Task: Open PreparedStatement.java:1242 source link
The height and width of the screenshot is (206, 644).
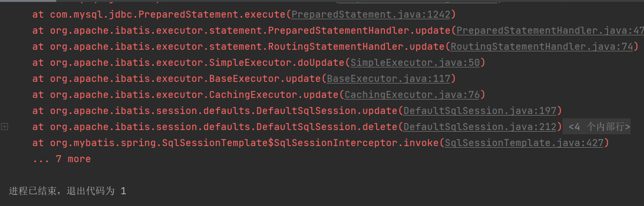Action: 370,14
